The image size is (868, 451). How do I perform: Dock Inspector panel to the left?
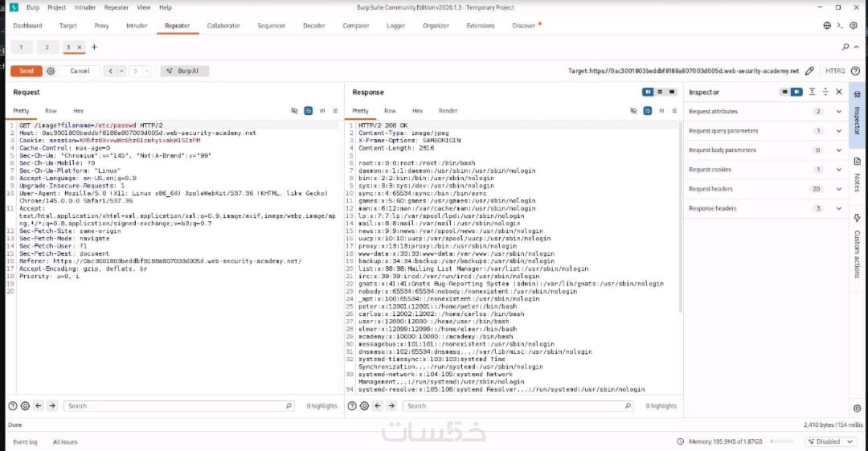click(784, 92)
